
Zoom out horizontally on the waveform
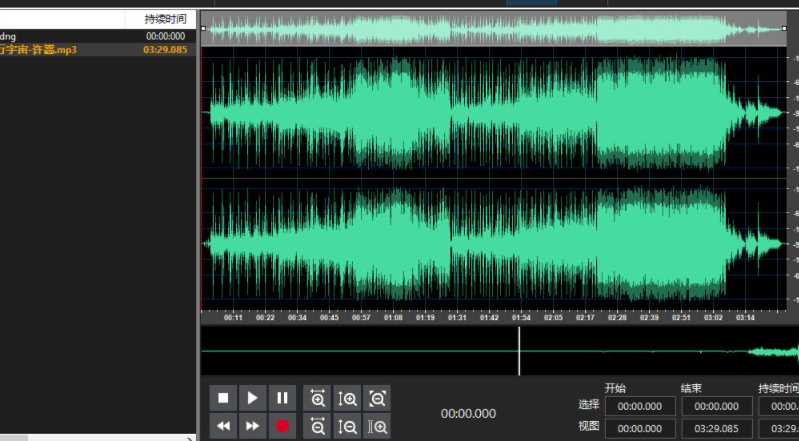pyautogui.click(x=317, y=426)
